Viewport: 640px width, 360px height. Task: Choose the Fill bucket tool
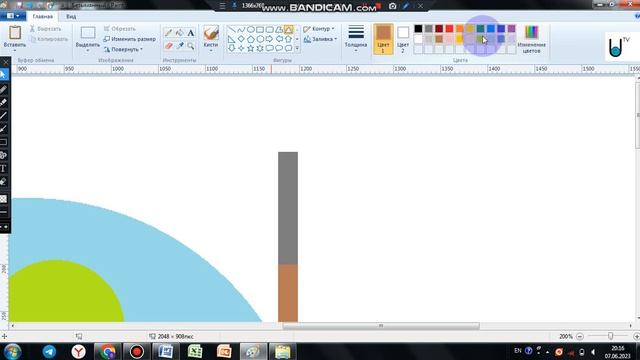[180, 33]
